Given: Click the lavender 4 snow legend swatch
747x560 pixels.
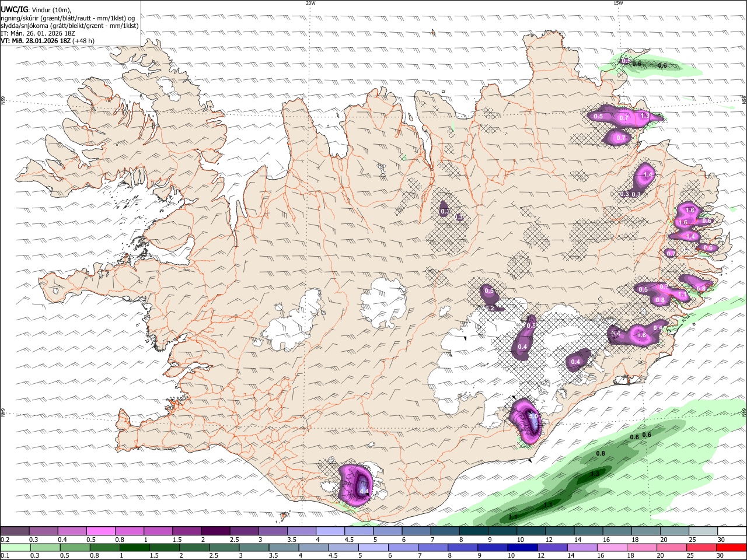Looking at the screenshot, I should [330, 531].
